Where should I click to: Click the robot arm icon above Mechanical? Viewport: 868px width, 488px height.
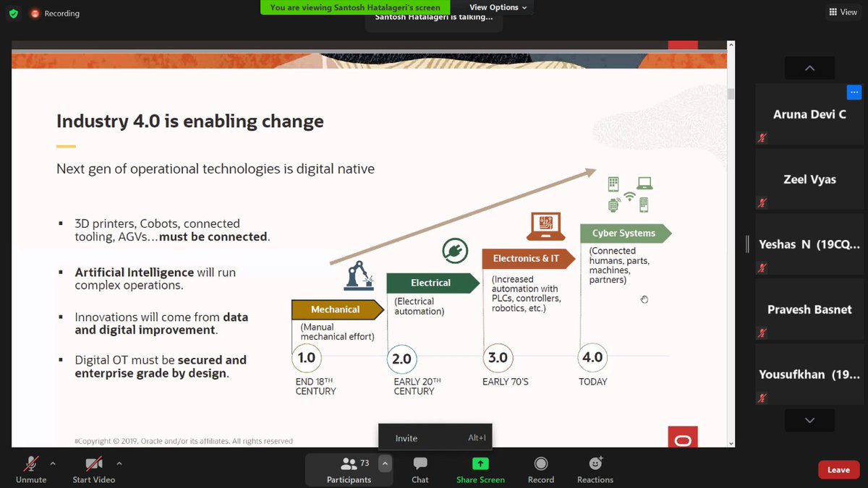[x=359, y=277]
